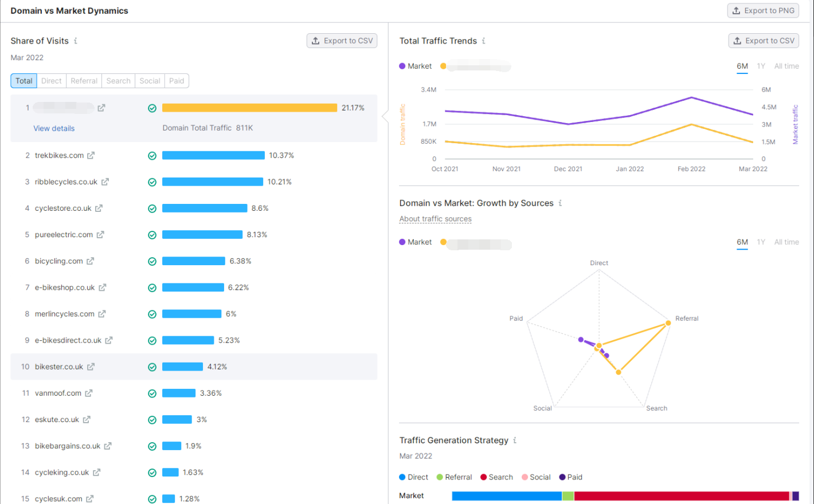Click the blue traffic bar for pureelectric.com
The width and height of the screenshot is (814, 504).
tap(202, 235)
